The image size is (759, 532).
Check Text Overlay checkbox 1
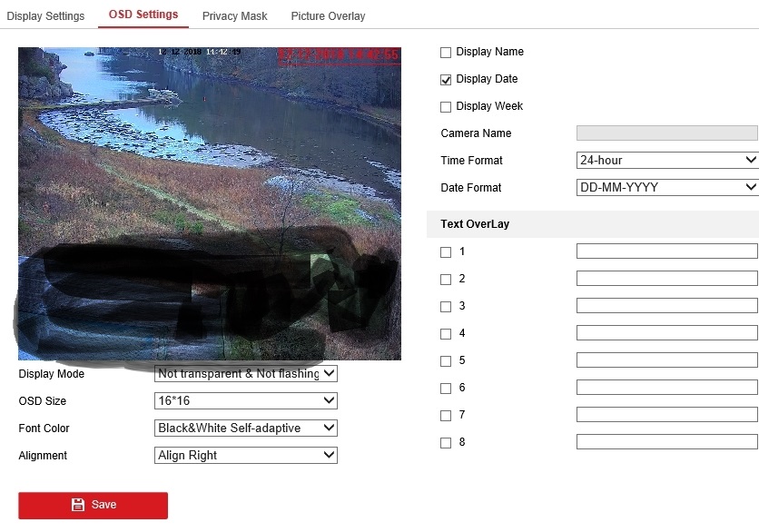pos(446,252)
